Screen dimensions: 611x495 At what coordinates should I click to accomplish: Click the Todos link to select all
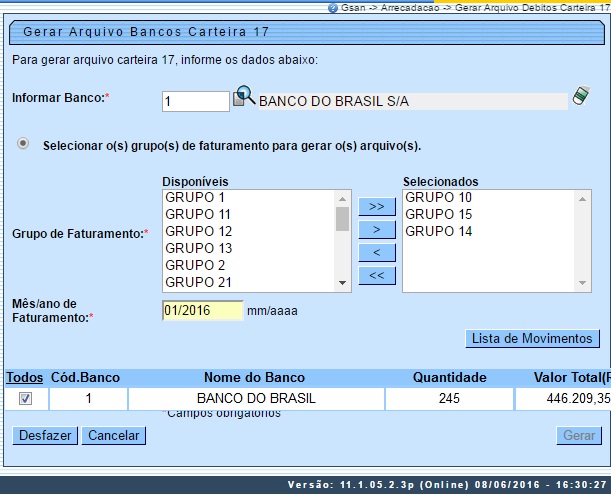click(x=25, y=377)
